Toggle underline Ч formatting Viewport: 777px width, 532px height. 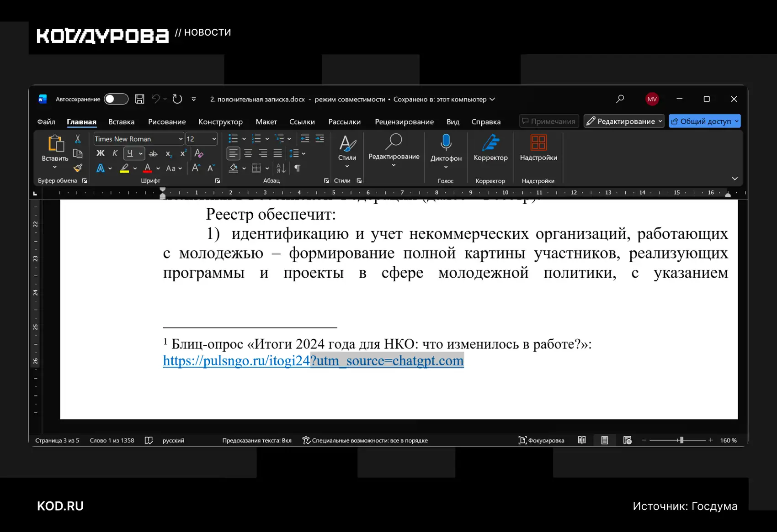[x=130, y=153]
